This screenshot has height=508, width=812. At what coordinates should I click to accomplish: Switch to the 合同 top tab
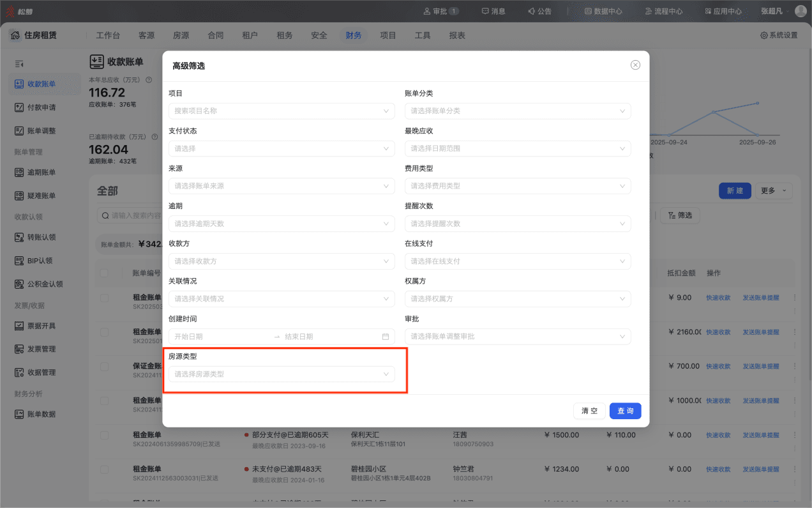pyautogui.click(x=216, y=36)
